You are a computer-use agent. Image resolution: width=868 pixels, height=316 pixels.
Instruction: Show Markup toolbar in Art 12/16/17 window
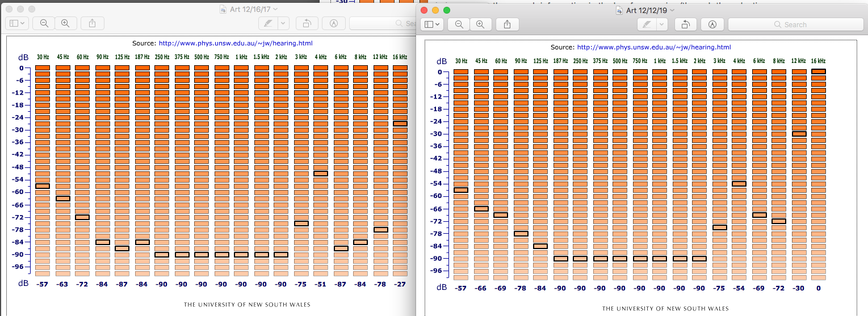[x=334, y=23]
